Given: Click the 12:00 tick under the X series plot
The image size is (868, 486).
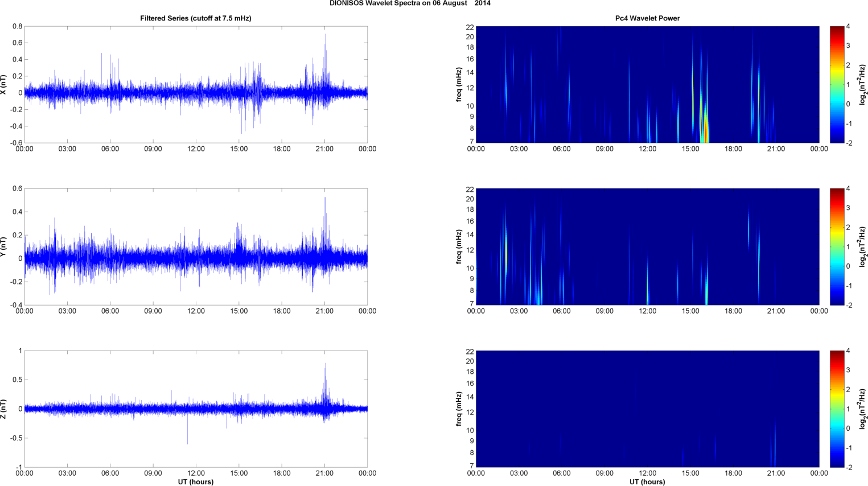Looking at the screenshot, I should tap(196, 149).
